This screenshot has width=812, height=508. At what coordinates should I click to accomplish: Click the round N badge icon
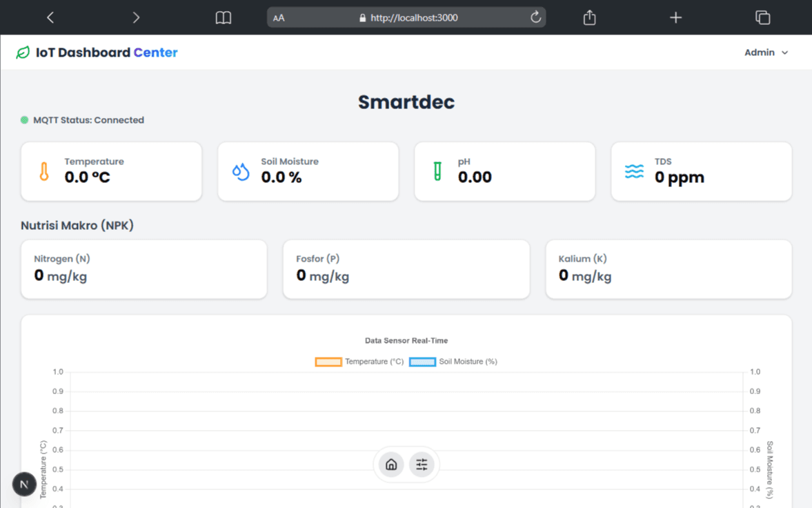(24, 485)
